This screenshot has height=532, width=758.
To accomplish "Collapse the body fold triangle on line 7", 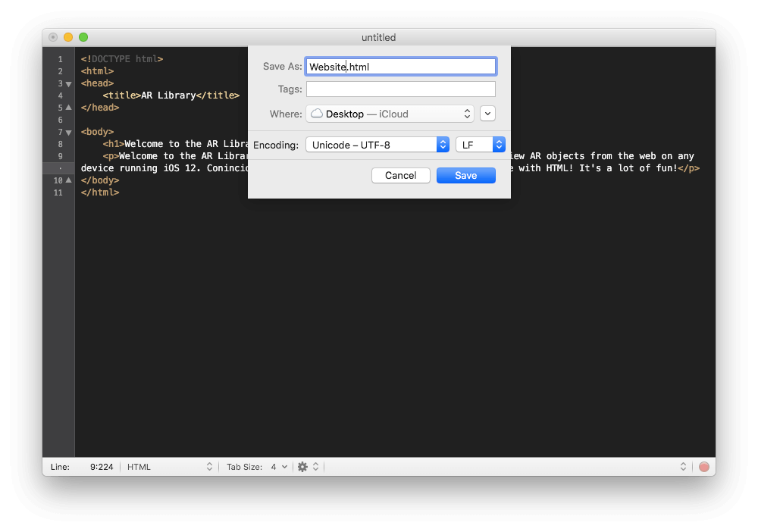I will tap(68, 132).
